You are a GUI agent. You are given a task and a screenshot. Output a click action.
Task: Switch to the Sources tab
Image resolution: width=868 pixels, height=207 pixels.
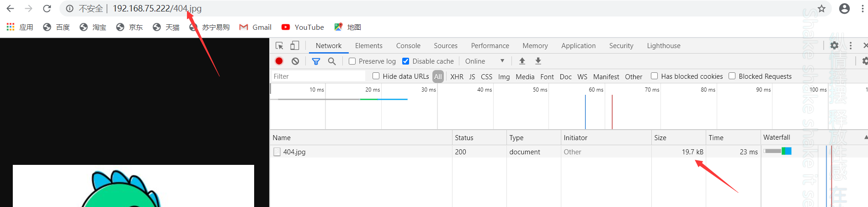click(x=446, y=45)
